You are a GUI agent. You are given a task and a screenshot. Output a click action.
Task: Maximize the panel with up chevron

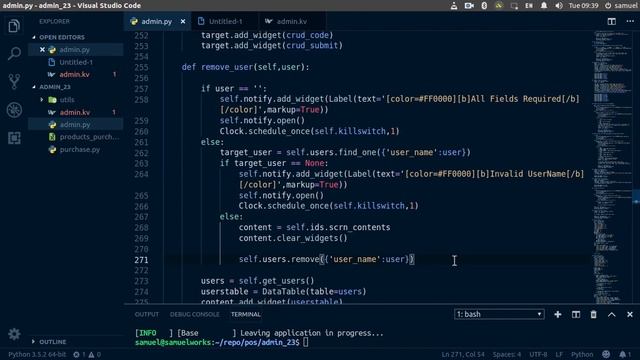611,314
